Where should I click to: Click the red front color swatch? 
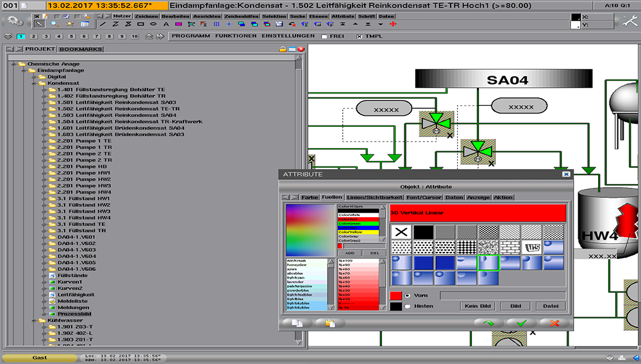point(395,295)
